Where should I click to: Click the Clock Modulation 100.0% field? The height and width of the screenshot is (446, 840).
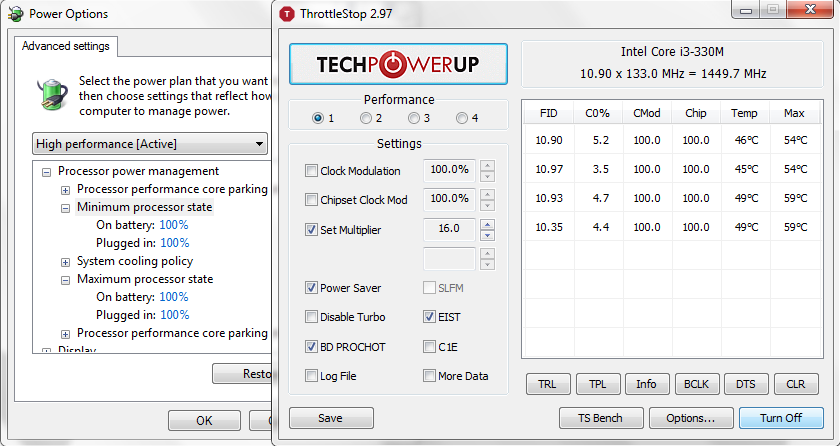(x=449, y=170)
